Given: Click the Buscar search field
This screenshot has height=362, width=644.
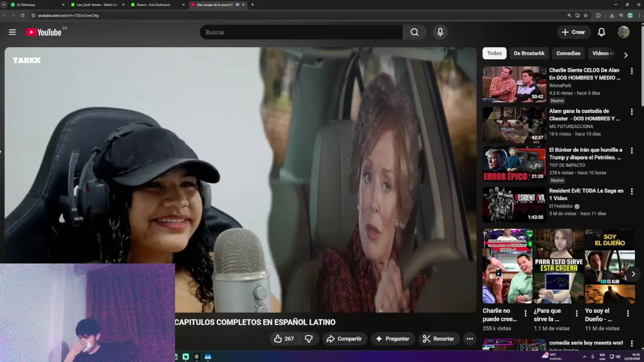Looking at the screenshot, I should [301, 32].
